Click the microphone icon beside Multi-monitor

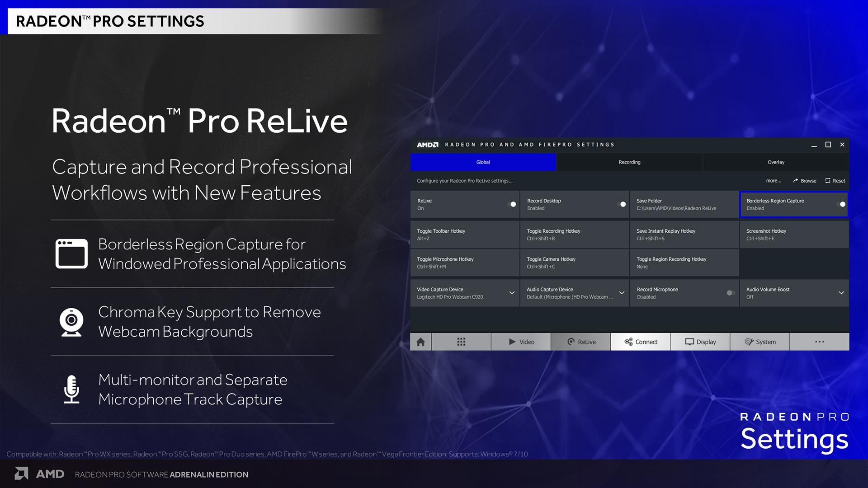coord(71,389)
